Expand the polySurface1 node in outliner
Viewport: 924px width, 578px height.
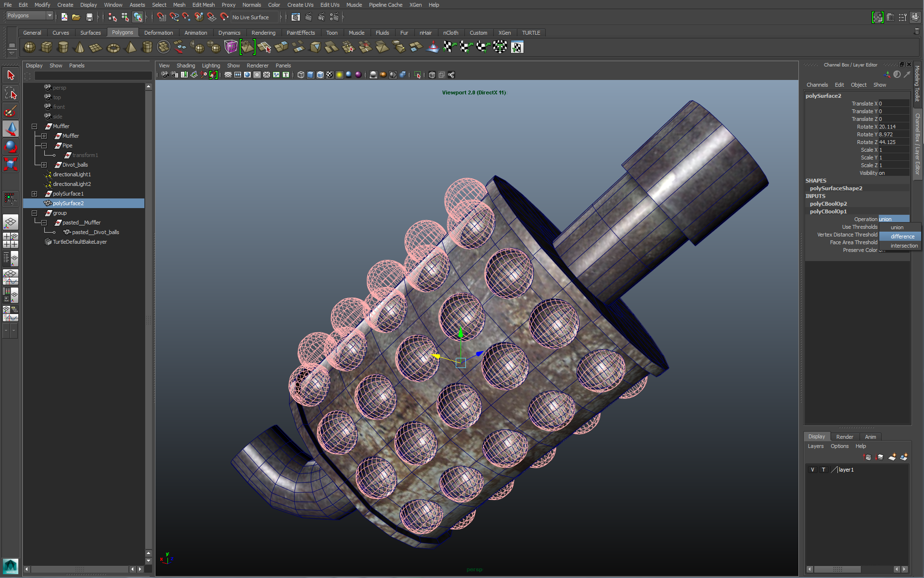click(x=34, y=194)
